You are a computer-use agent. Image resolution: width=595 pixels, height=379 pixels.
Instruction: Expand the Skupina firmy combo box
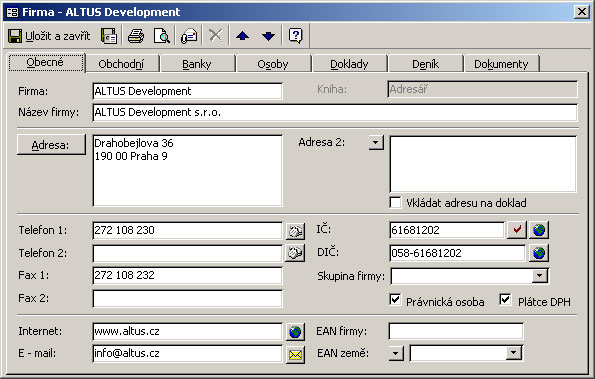tap(539, 276)
